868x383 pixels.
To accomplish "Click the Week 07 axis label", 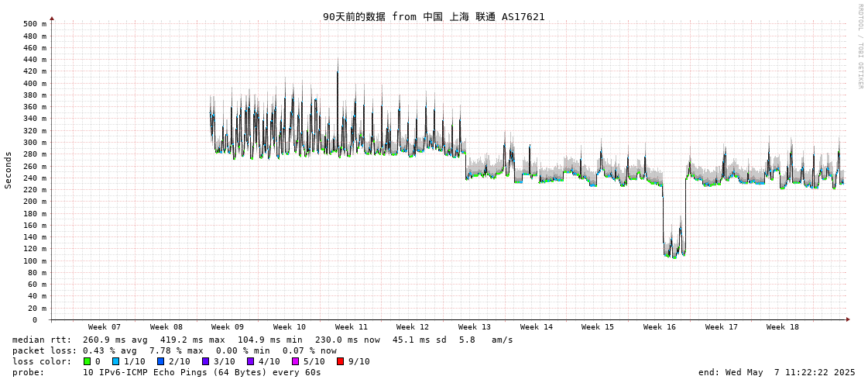I will tap(104, 327).
